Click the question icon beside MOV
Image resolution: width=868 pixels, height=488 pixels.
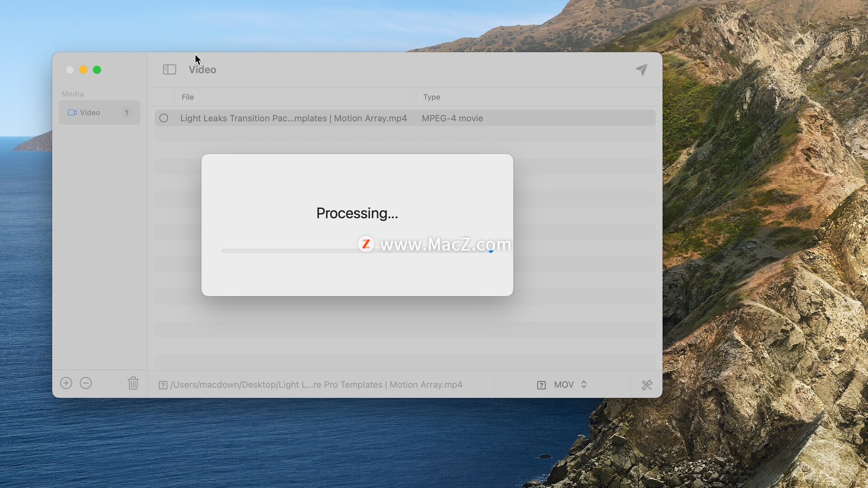pyautogui.click(x=541, y=385)
